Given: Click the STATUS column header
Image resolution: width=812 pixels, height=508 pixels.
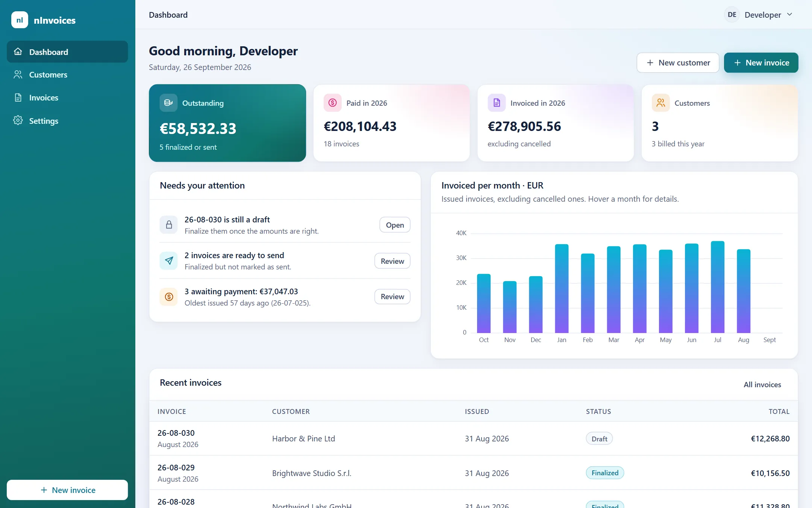Looking at the screenshot, I should 598,411.
